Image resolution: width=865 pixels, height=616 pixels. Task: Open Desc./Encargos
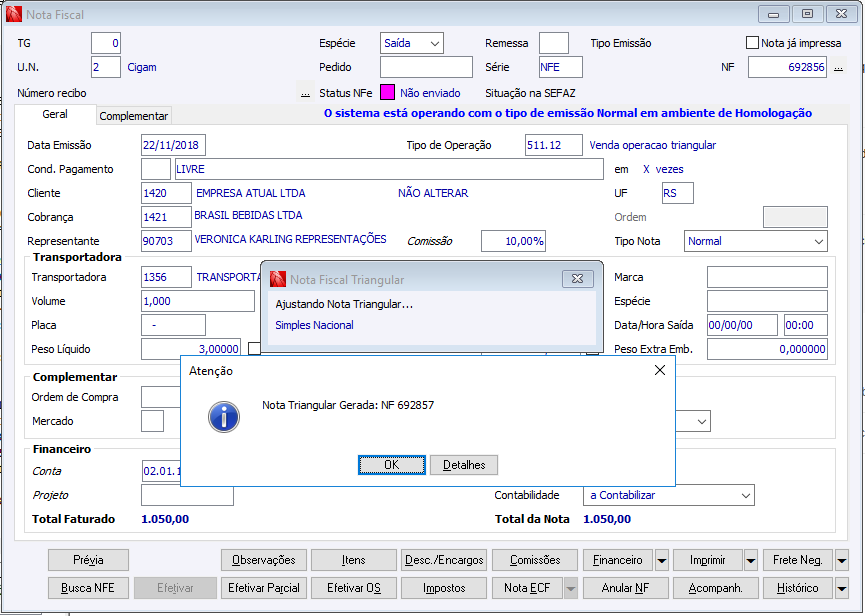(444, 560)
